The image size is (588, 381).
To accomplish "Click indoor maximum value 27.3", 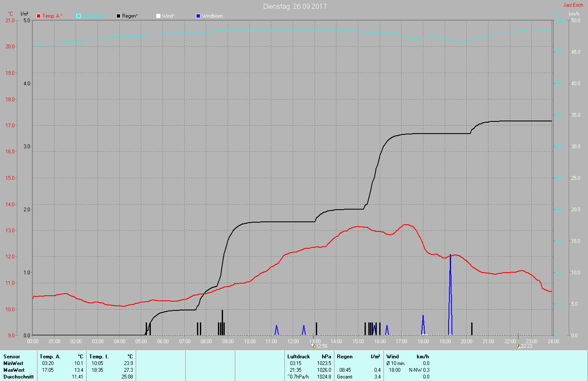I will (128, 370).
